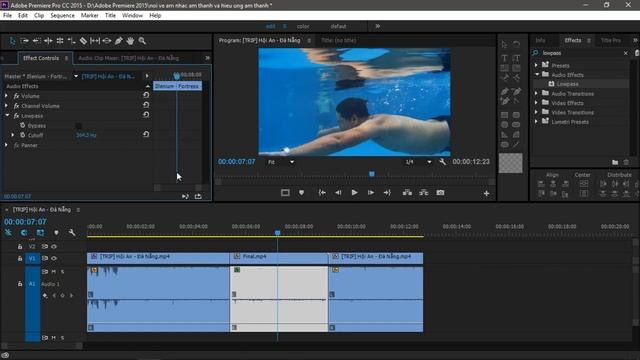Viewport: 640px width, 360px height.
Task: Select the Pen tool in toolbar
Action: (119, 41)
